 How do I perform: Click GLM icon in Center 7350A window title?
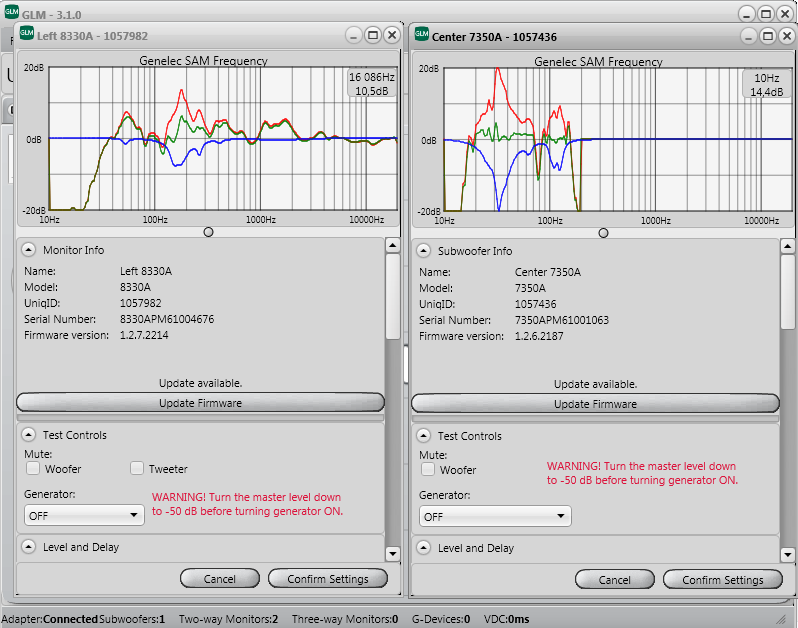421,34
